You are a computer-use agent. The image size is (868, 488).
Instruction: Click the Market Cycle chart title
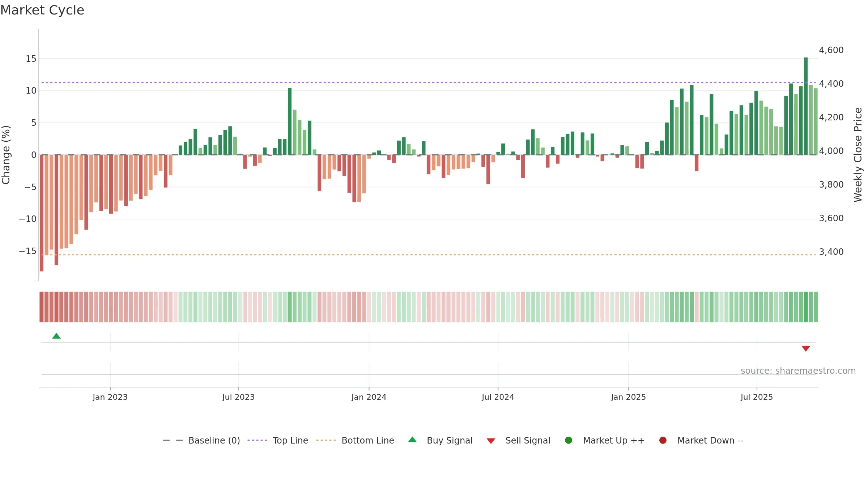[x=42, y=10]
